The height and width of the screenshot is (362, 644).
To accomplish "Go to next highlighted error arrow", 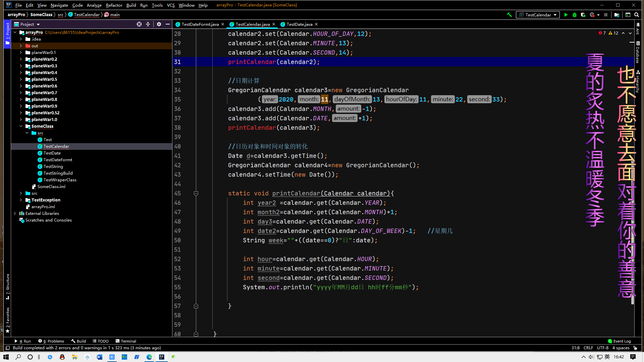I will click(x=630, y=33).
